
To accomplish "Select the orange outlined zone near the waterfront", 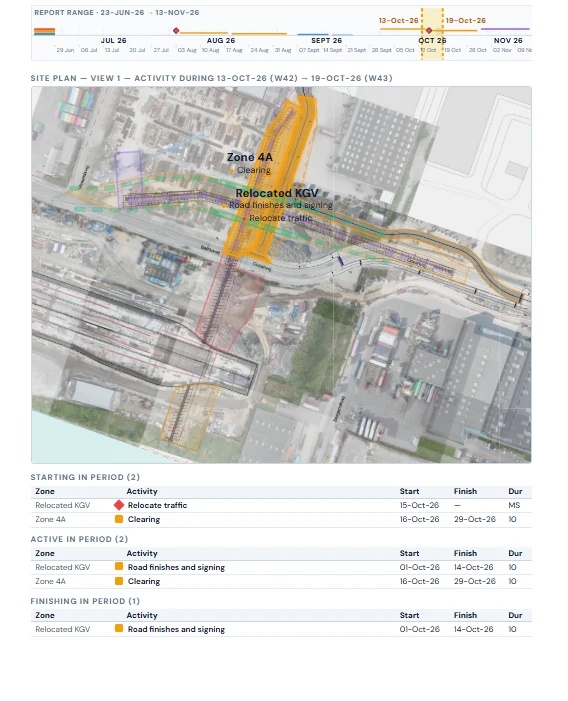I will tap(189, 416).
